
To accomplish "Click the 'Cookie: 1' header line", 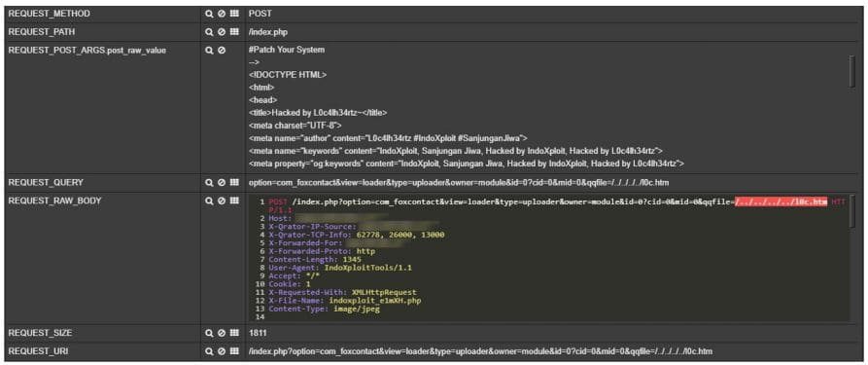I will coord(290,284).
